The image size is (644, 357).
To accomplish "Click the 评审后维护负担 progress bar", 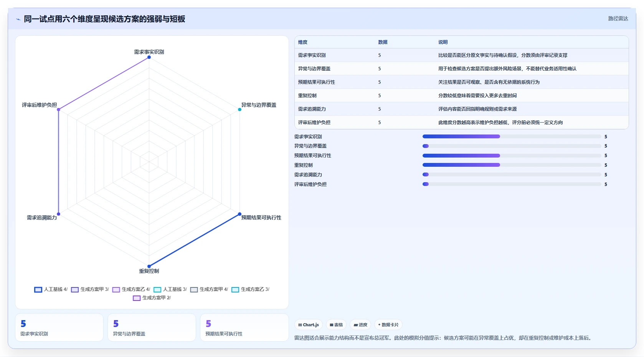I will pyautogui.click(x=512, y=184).
